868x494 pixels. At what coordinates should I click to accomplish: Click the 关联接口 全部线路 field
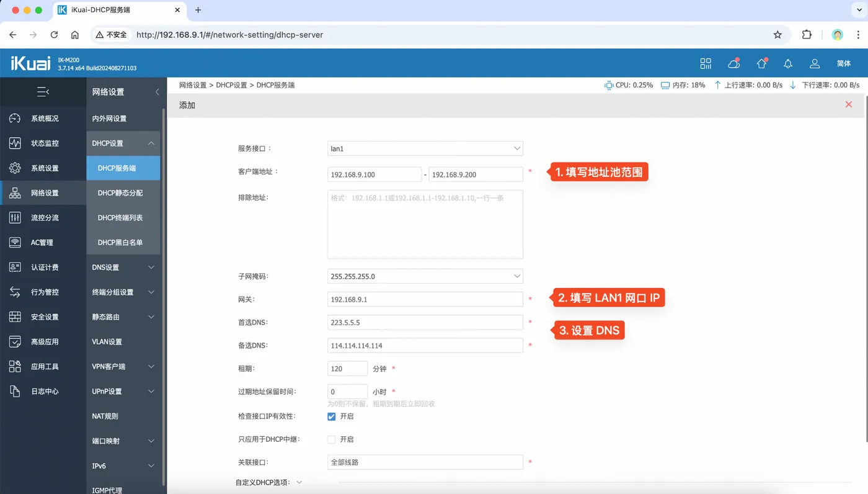[425, 462]
